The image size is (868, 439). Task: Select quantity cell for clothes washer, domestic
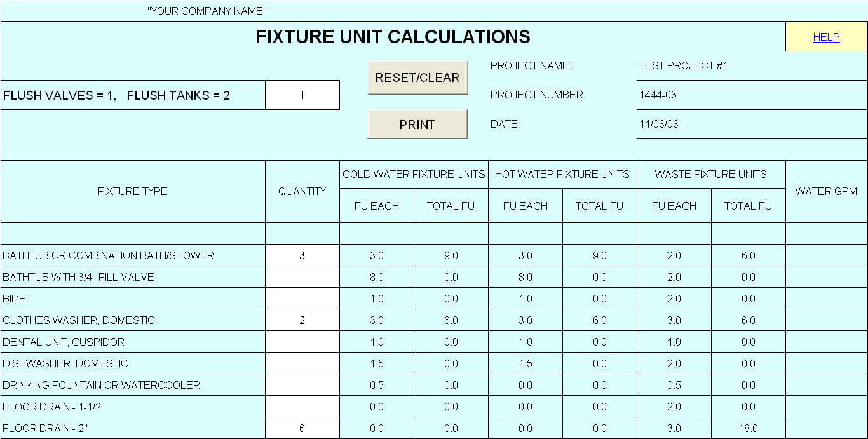point(302,320)
